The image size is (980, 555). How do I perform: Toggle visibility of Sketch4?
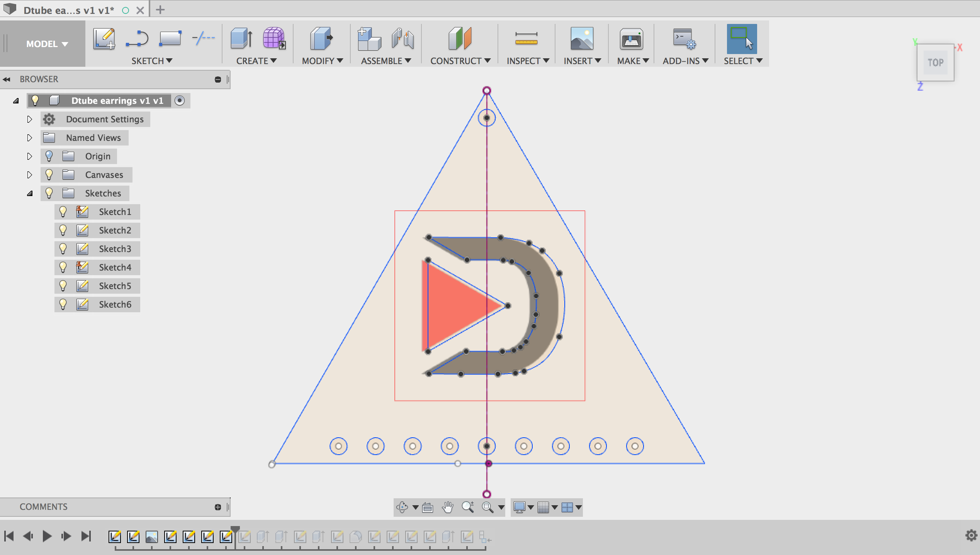coord(63,267)
